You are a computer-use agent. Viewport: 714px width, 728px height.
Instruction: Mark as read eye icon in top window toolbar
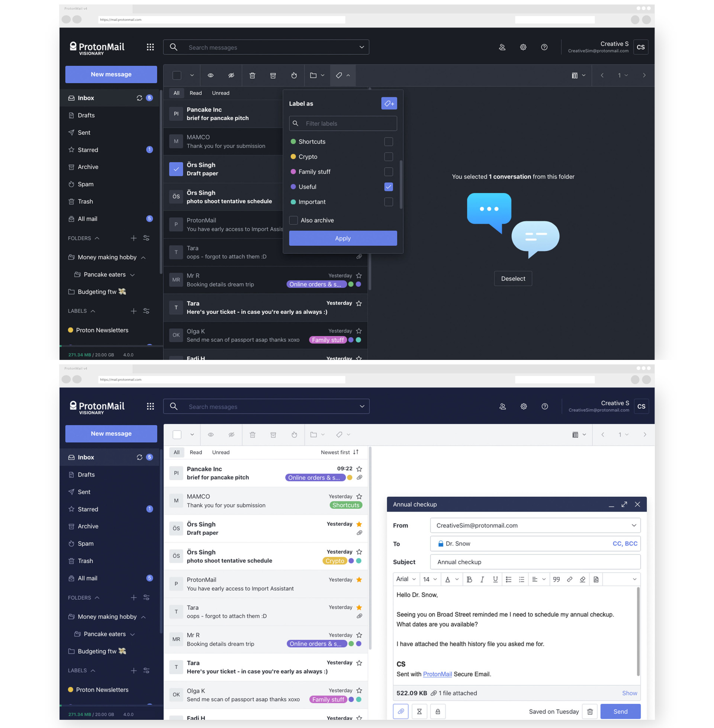[x=211, y=75]
